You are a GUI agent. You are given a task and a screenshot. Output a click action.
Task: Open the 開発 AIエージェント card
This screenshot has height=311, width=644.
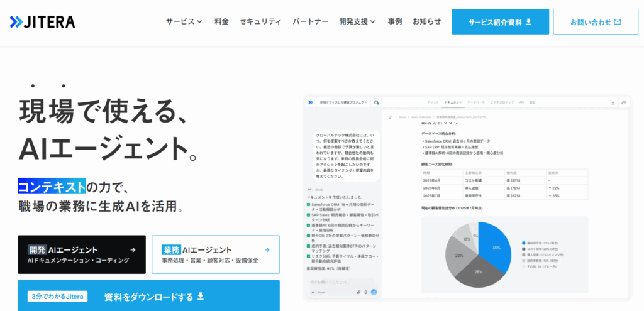(82, 254)
